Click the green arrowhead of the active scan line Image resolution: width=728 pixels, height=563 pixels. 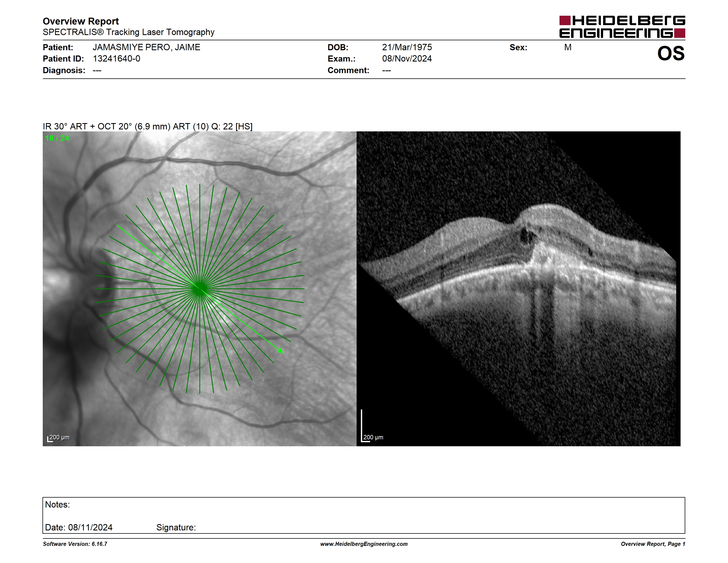280,350
